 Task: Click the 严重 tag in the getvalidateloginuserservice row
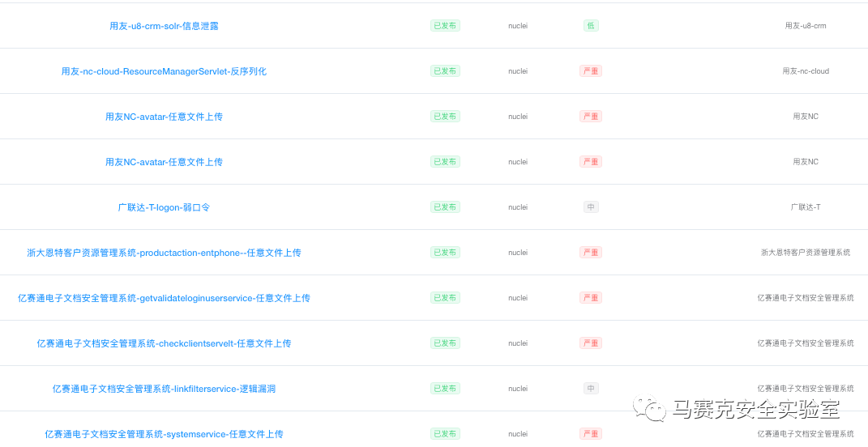click(591, 298)
